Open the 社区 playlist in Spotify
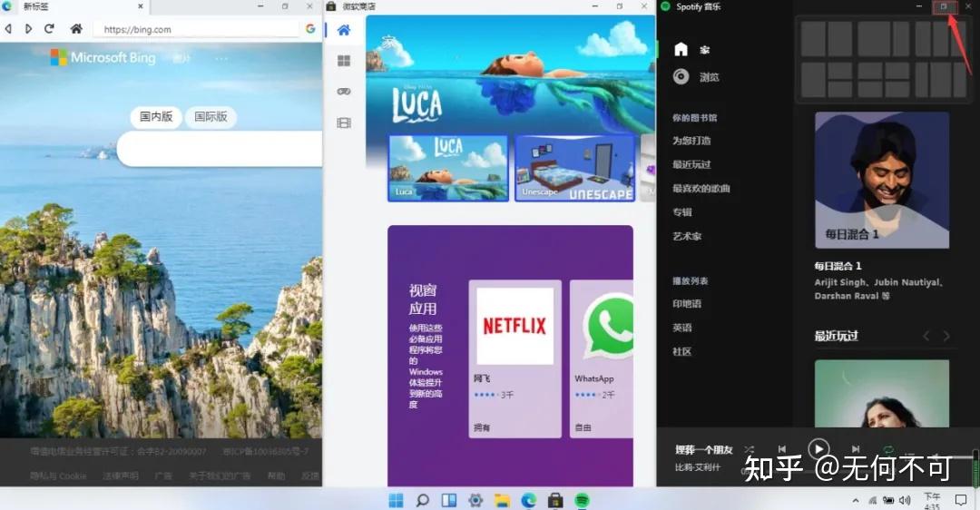 coord(681,351)
